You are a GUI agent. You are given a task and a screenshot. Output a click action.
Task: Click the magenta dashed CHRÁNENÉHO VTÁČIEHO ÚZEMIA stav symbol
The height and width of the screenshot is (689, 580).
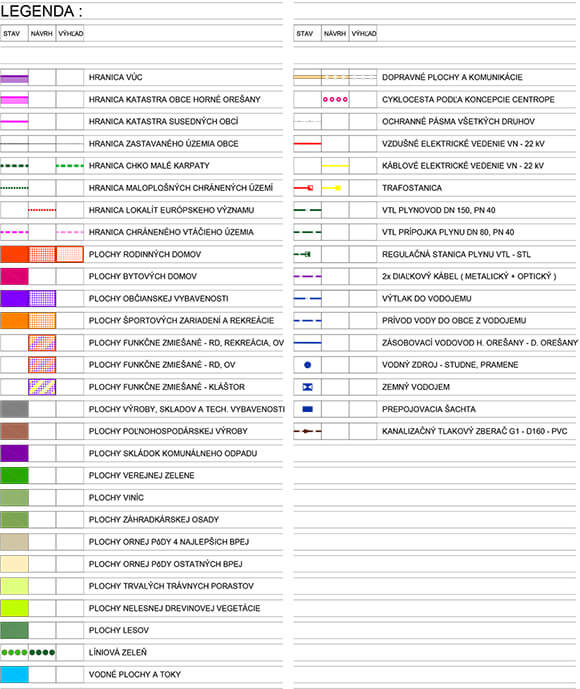coord(14,232)
